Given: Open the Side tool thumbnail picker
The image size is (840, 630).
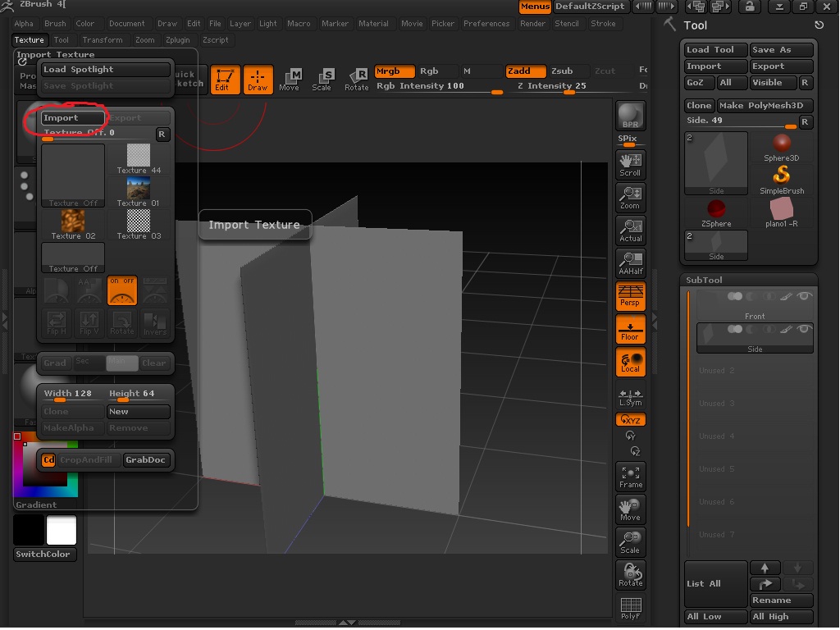Looking at the screenshot, I should (x=716, y=163).
